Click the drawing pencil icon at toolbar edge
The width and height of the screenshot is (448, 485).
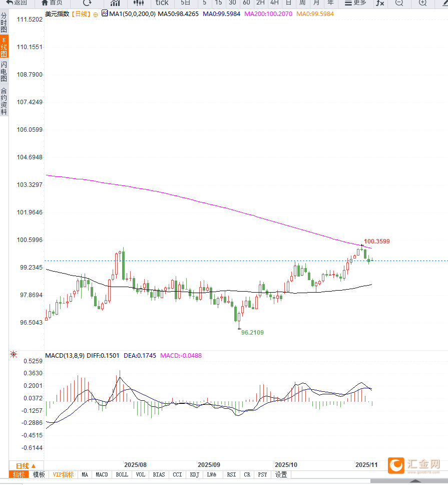pos(444,3)
